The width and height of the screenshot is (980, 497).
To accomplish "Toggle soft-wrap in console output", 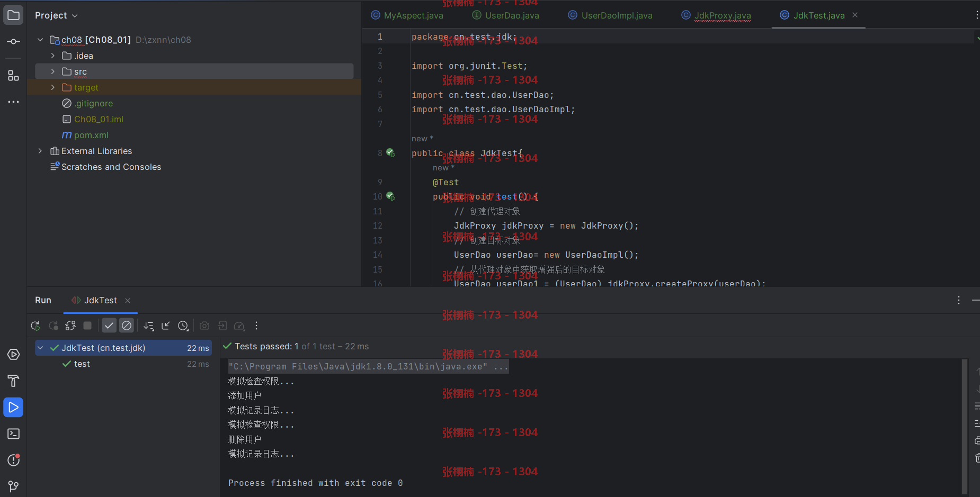I will click(977, 406).
